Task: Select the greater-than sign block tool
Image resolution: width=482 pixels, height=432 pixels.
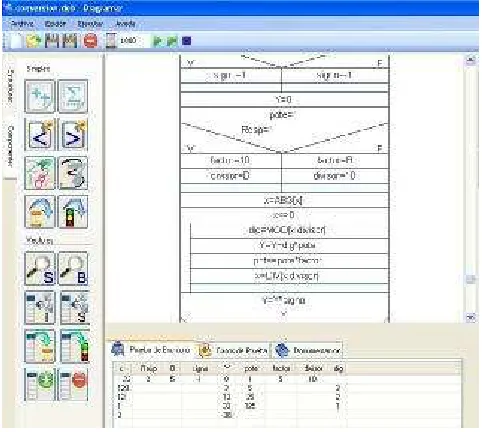Action: click(x=73, y=135)
